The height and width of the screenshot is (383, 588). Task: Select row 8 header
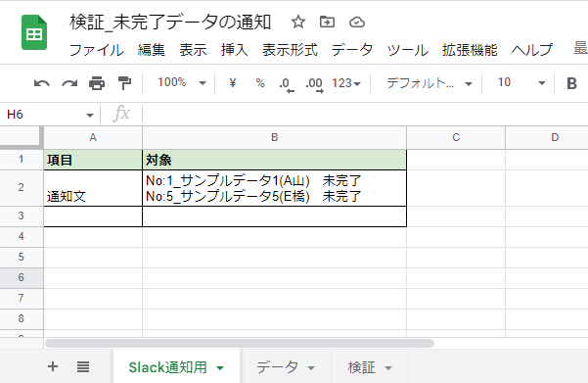[22, 318]
